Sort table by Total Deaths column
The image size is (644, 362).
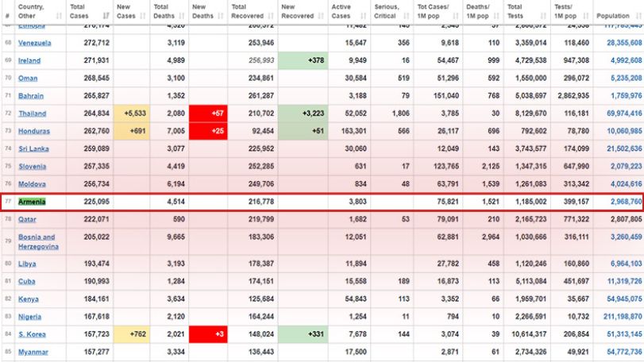pyautogui.click(x=169, y=11)
